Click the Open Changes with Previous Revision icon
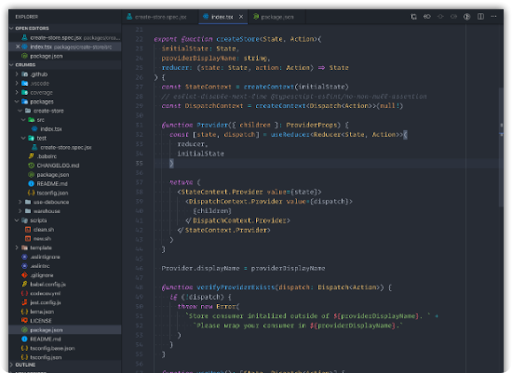Image resolution: width=512 pixels, height=373 pixels. pos(427,17)
